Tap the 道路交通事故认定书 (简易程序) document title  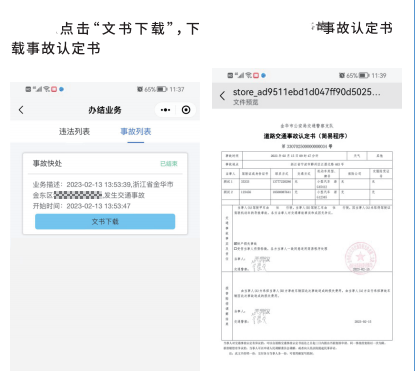click(x=306, y=136)
